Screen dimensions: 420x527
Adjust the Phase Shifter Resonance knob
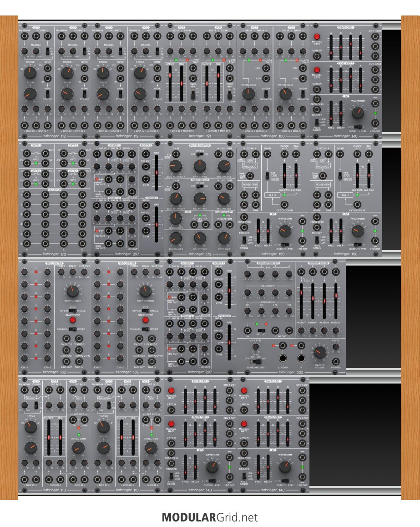point(224,166)
